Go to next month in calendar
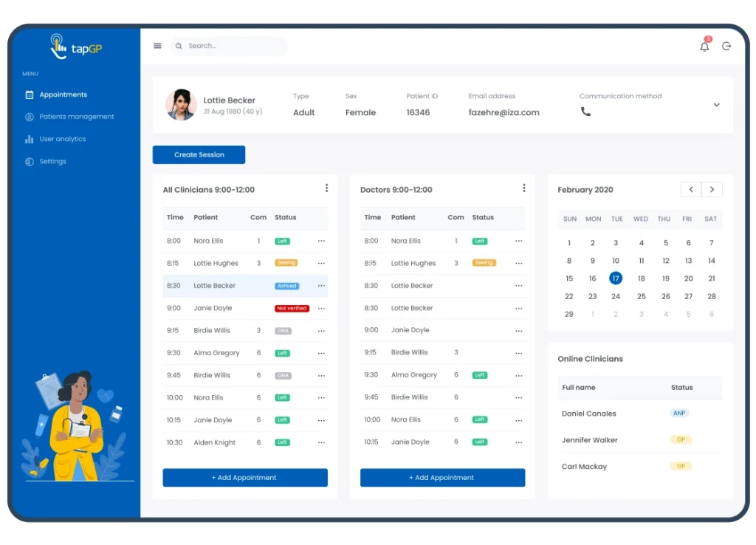This screenshot has width=756, height=545. pyautogui.click(x=712, y=190)
